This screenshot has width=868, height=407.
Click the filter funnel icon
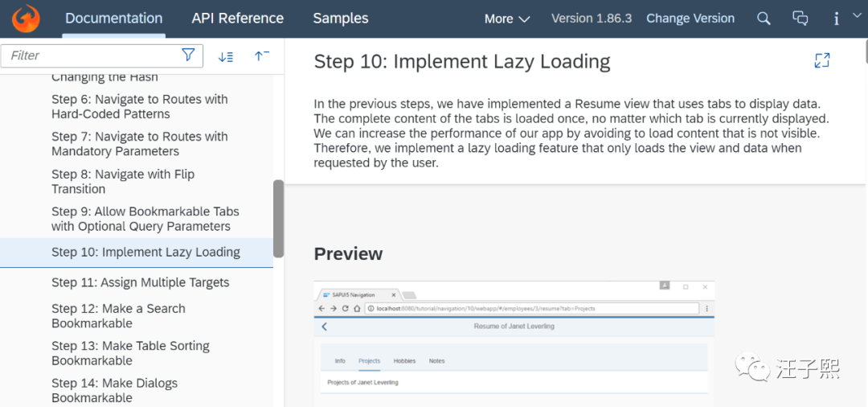(188, 55)
